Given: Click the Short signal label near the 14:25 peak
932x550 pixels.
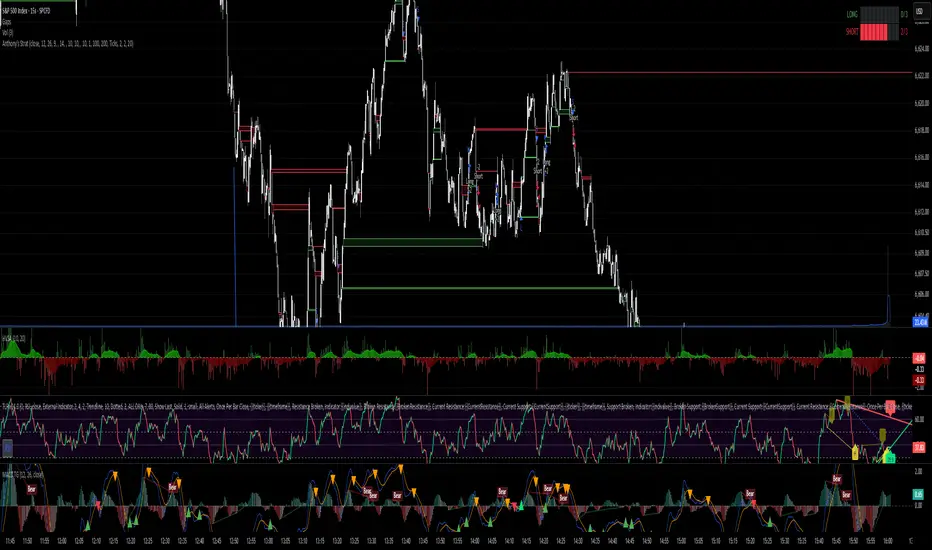Looking at the screenshot, I should [x=574, y=118].
